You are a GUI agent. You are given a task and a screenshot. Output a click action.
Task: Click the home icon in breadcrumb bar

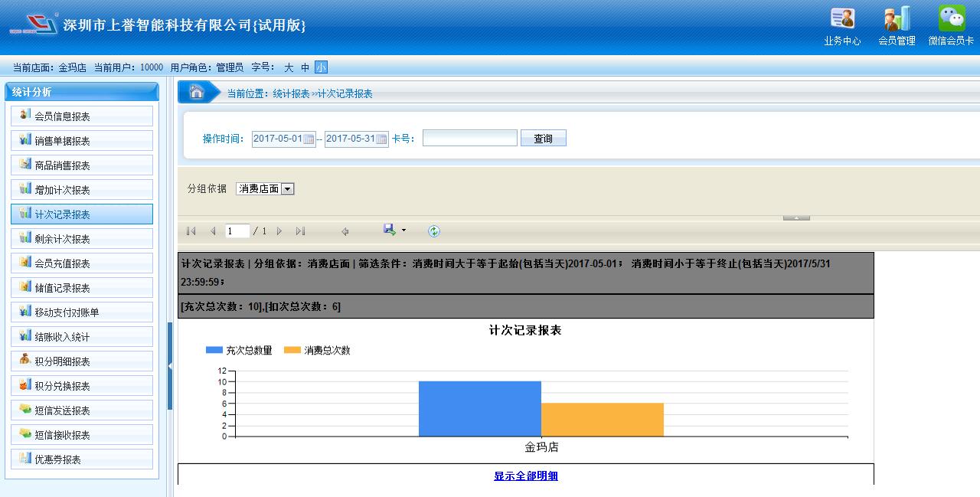[197, 93]
